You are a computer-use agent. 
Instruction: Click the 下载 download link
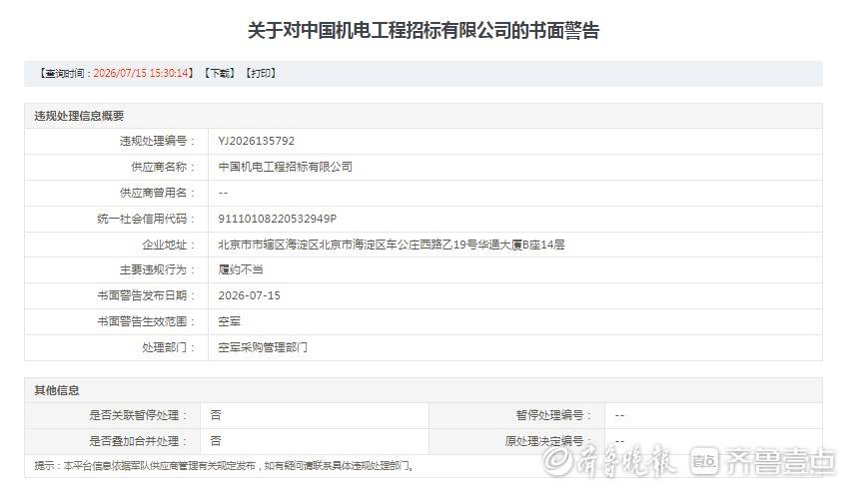pos(220,74)
